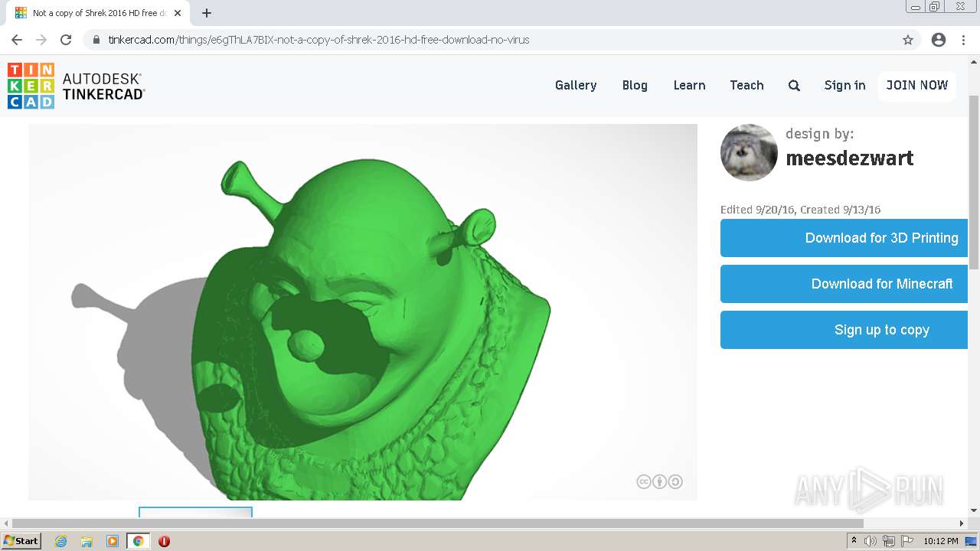Reload the page
The width and height of the screenshot is (980, 551).
click(x=66, y=40)
